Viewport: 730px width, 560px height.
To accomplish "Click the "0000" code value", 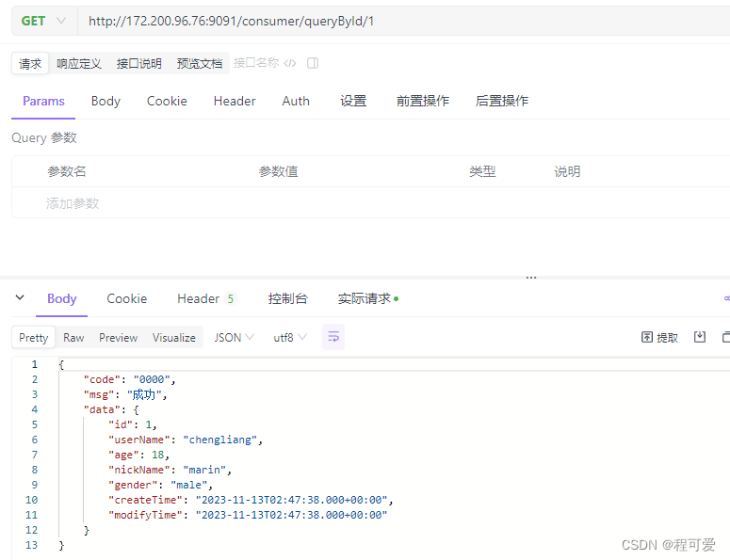I will tap(152, 379).
